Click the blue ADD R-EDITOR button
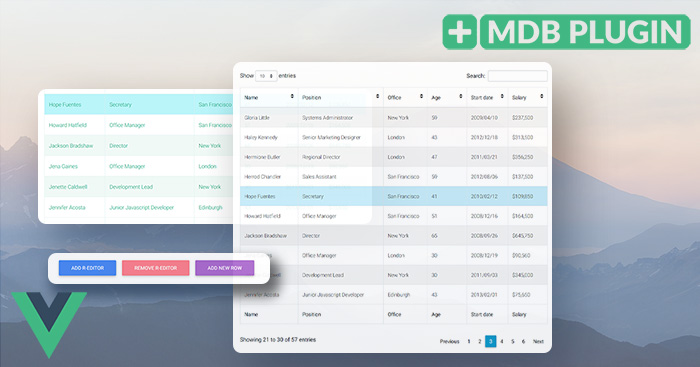The image size is (700, 367). [x=88, y=268]
